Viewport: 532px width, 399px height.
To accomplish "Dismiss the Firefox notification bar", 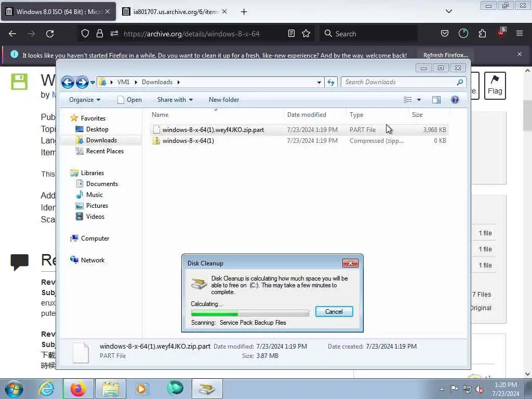I will [x=519, y=54].
